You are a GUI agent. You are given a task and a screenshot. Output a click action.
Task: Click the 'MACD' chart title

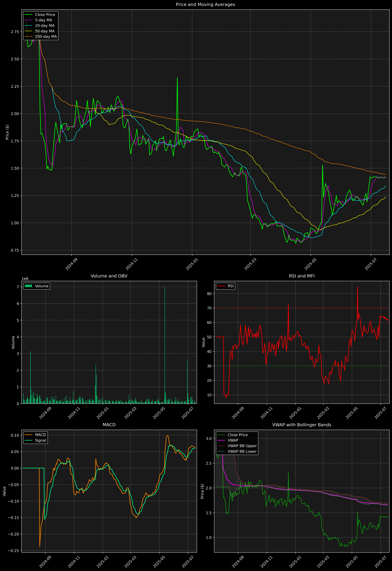click(109, 425)
